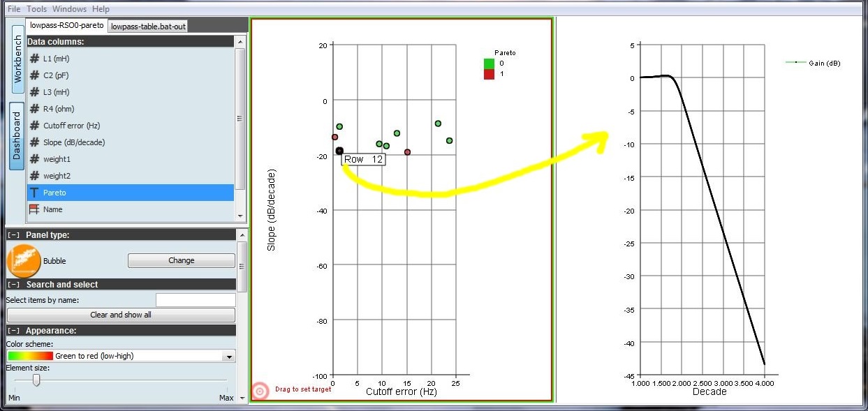Select the R4 (ohm) data column
The width and height of the screenshot is (868, 411).
pyautogui.click(x=58, y=109)
